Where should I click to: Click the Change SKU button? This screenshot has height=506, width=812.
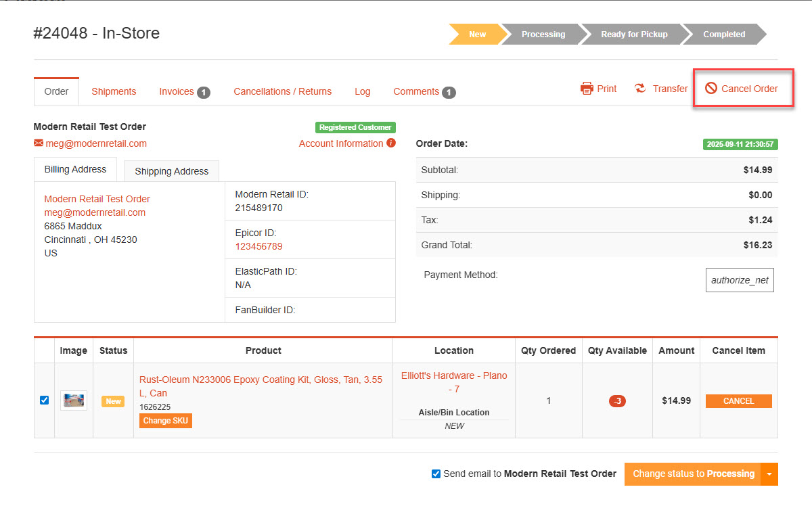coord(166,421)
